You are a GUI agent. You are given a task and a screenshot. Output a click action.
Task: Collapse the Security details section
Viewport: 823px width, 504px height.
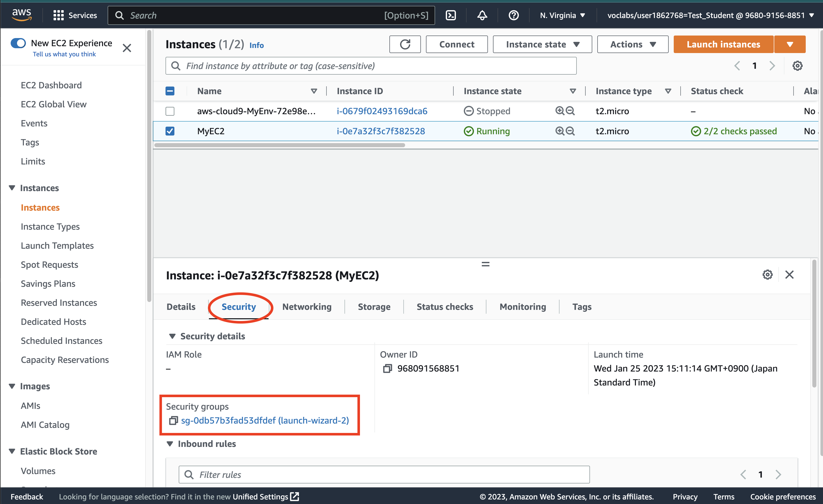pos(172,336)
